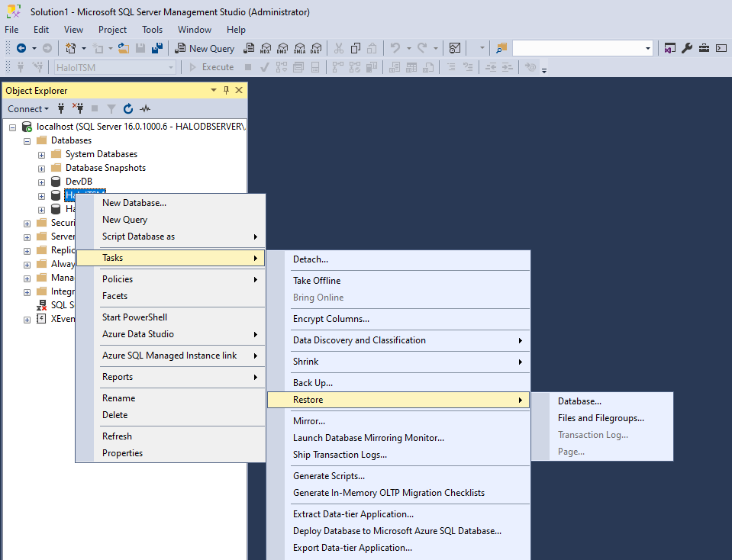
Task: Pin the Object Explorer panel
Action: pyautogui.click(x=226, y=90)
